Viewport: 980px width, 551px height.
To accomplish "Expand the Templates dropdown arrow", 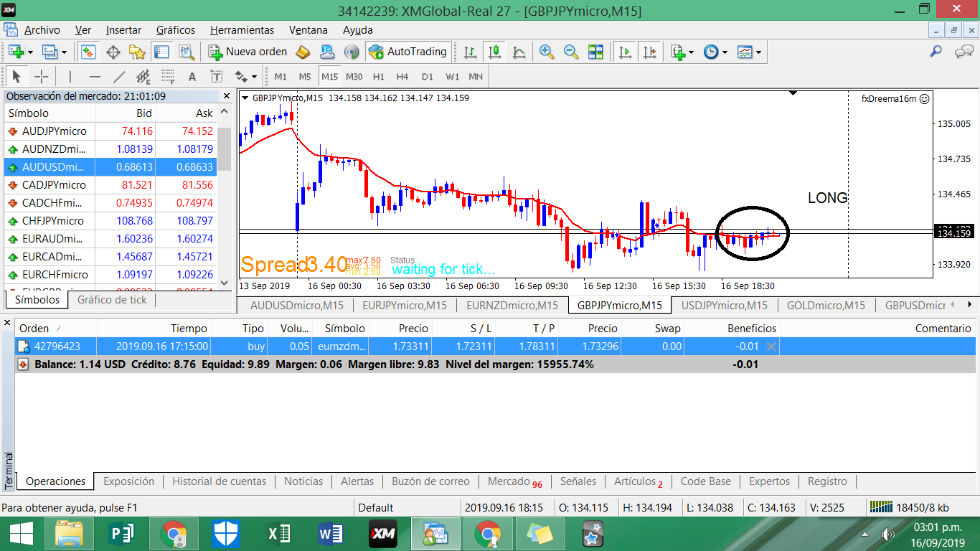I will (x=758, y=52).
